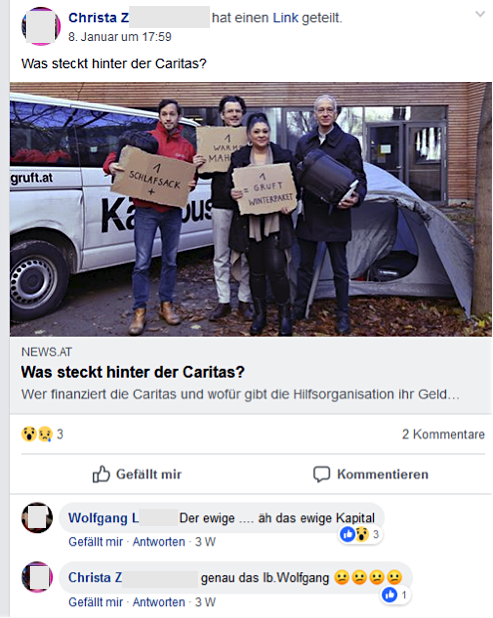
Task: Open the article headline Was steckt hinter der Caritas?
Action: coord(133,372)
